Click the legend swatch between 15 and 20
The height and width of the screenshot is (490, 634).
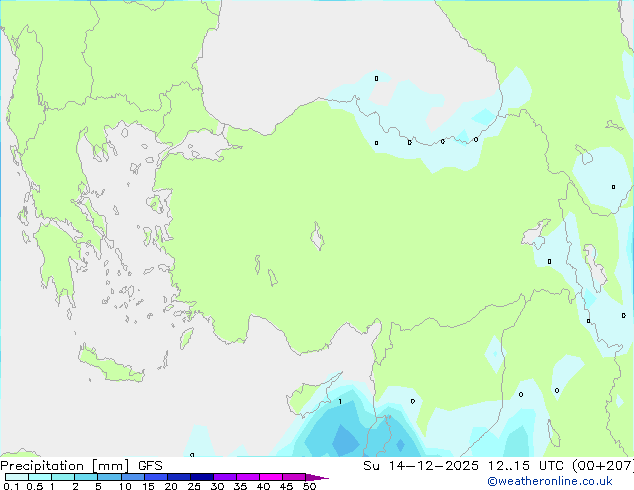[155, 477]
